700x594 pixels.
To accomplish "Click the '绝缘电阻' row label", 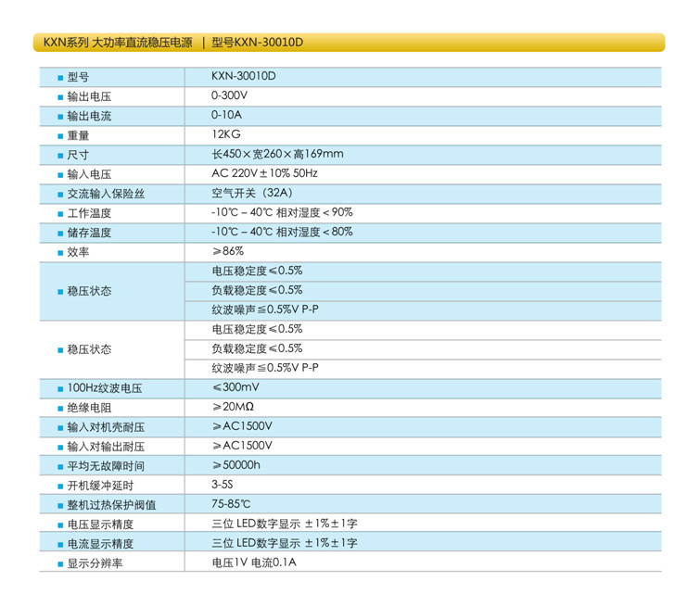I will 89,408.
